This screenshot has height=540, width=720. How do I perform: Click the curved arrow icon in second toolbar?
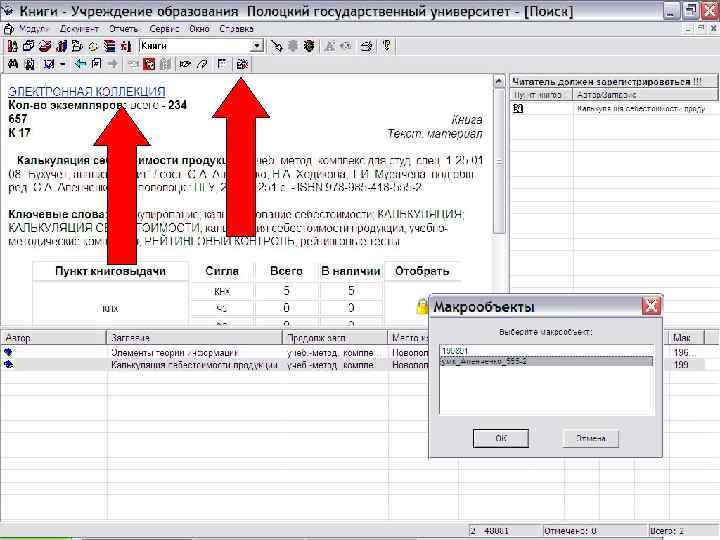[202, 64]
